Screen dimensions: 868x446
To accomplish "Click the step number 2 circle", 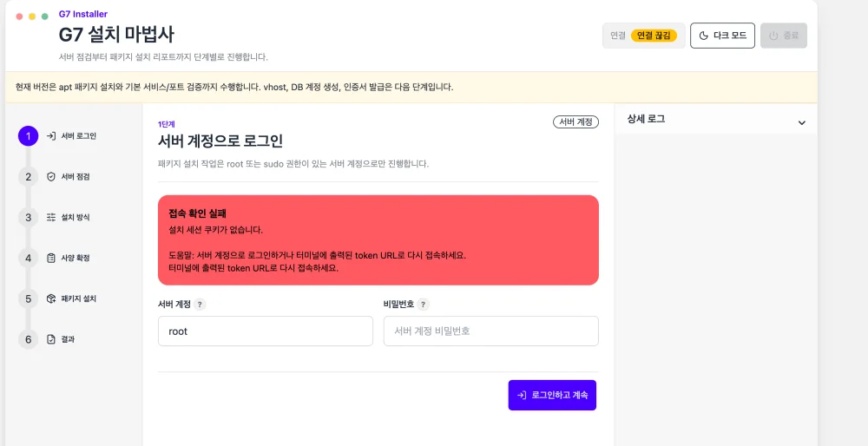I will coord(29,176).
